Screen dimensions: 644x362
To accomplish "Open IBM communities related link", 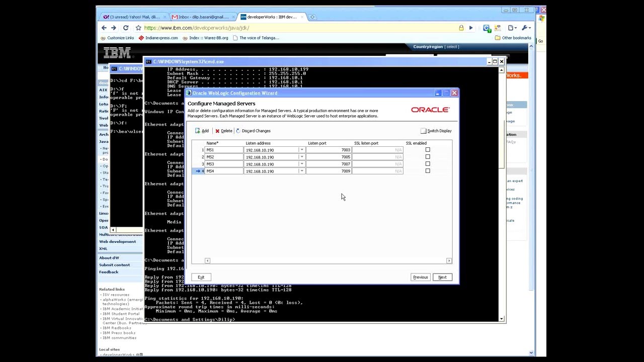I will (x=119, y=338).
